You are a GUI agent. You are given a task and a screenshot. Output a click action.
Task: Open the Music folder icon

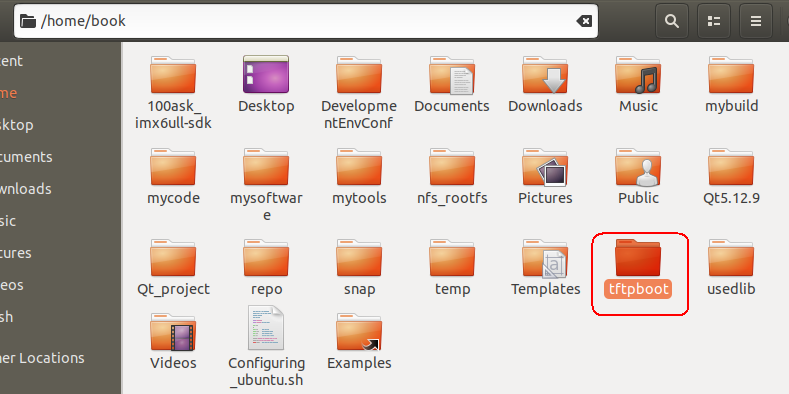(x=638, y=74)
